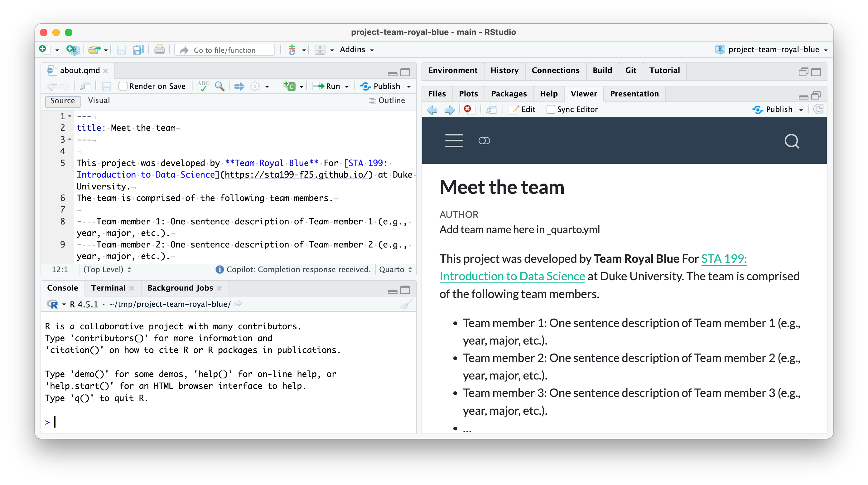Toggle dark mode switch in viewer page

click(x=484, y=141)
